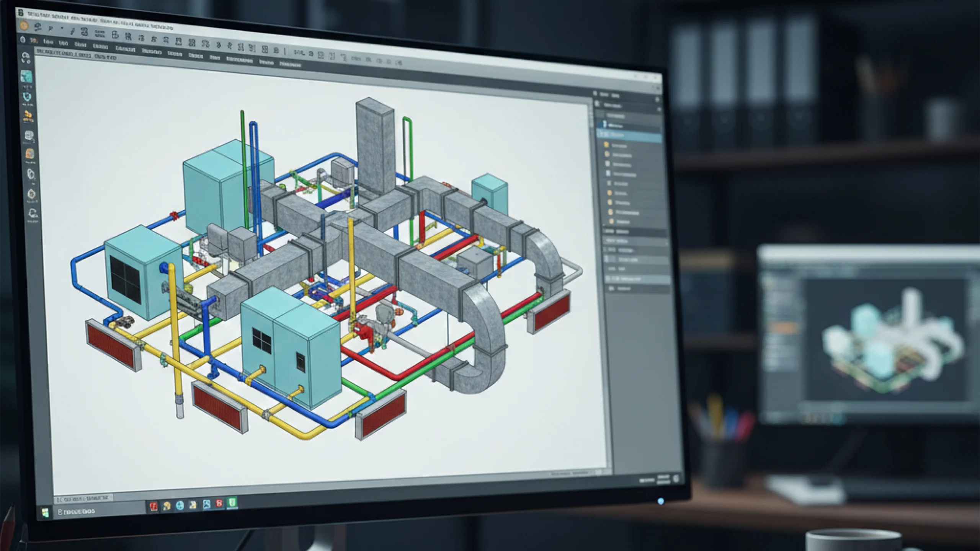Select the teal square icon in left sidebar
Viewport: 980px width, 551px height.
coord(26,77)
